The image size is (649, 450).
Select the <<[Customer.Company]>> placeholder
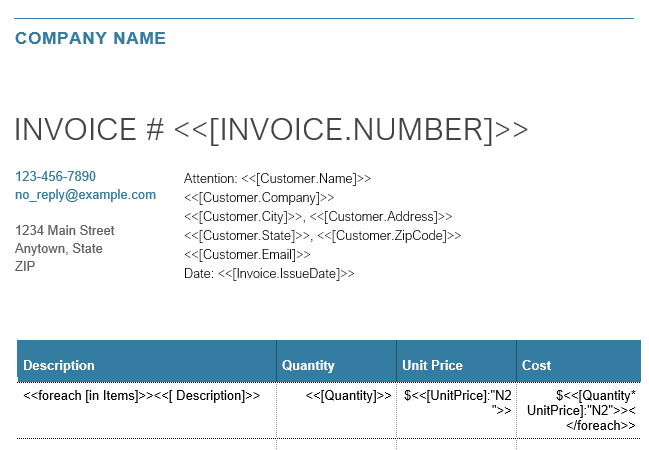pyautogui.click(x=259, y=198)
